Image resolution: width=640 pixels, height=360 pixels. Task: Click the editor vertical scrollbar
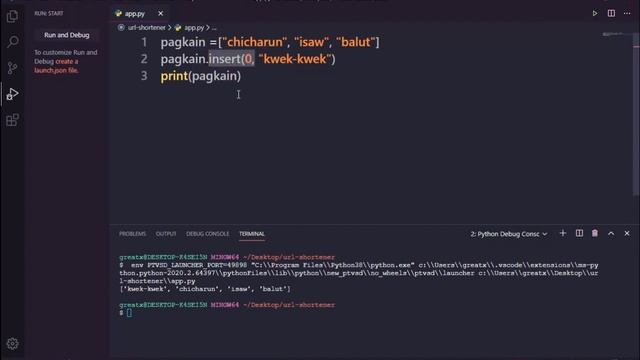click(x=636, y=114)
